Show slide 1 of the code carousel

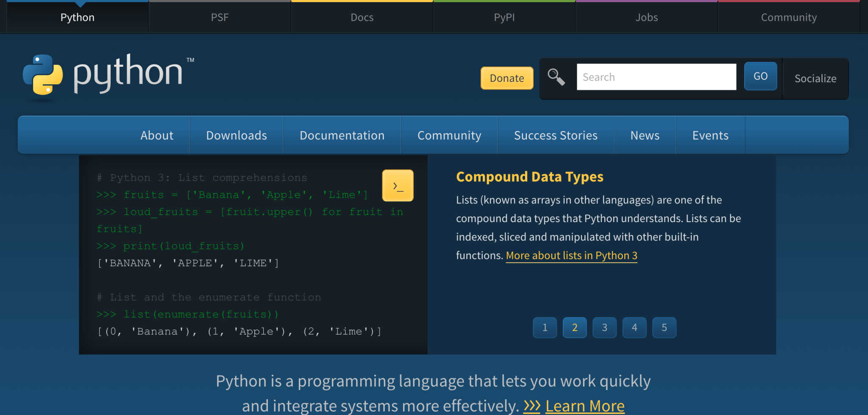click(545, 327)
